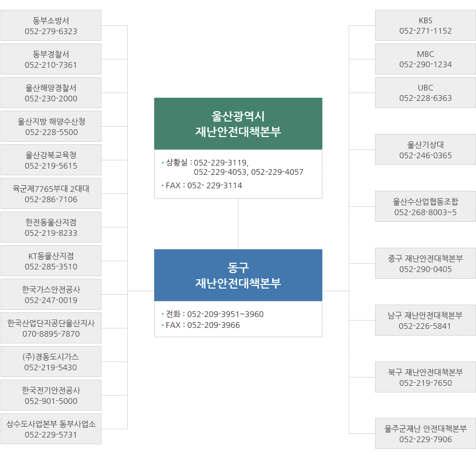Click the green 울산광역시 재난안전대책본부 header
476x467 pixels.
(x=239, y=124)
